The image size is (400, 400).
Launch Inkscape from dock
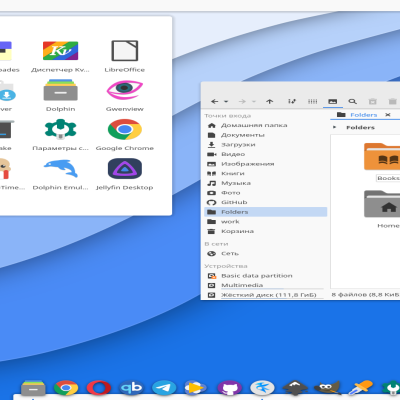pos(295,388)
